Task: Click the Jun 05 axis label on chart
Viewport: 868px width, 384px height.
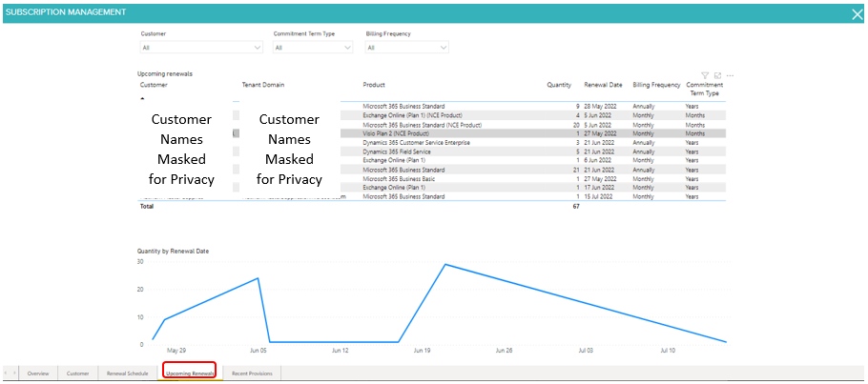Action: 258,351
